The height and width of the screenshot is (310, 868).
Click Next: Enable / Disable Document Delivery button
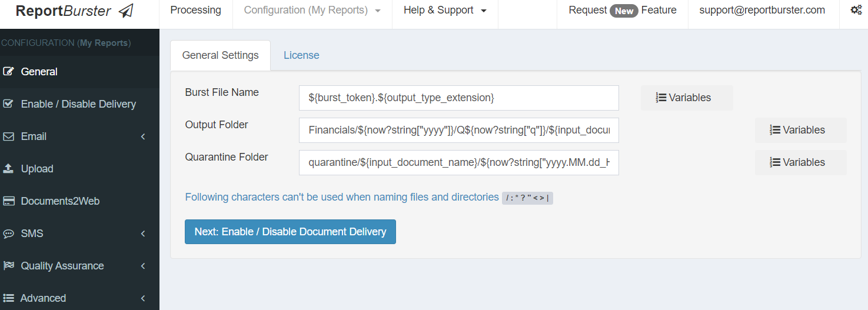coord(290,232)
